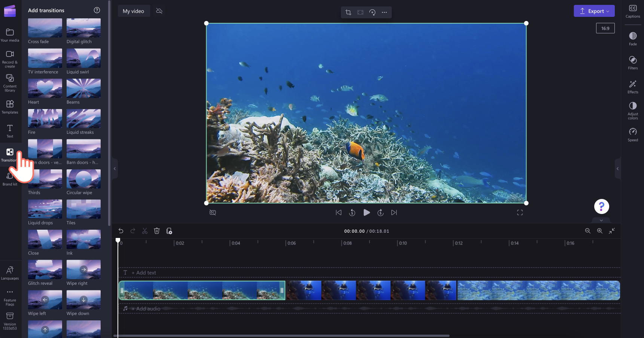The width and height of the screenshot is (644, 338).
Task: Open the Text panel
Action: click(10, 131)
